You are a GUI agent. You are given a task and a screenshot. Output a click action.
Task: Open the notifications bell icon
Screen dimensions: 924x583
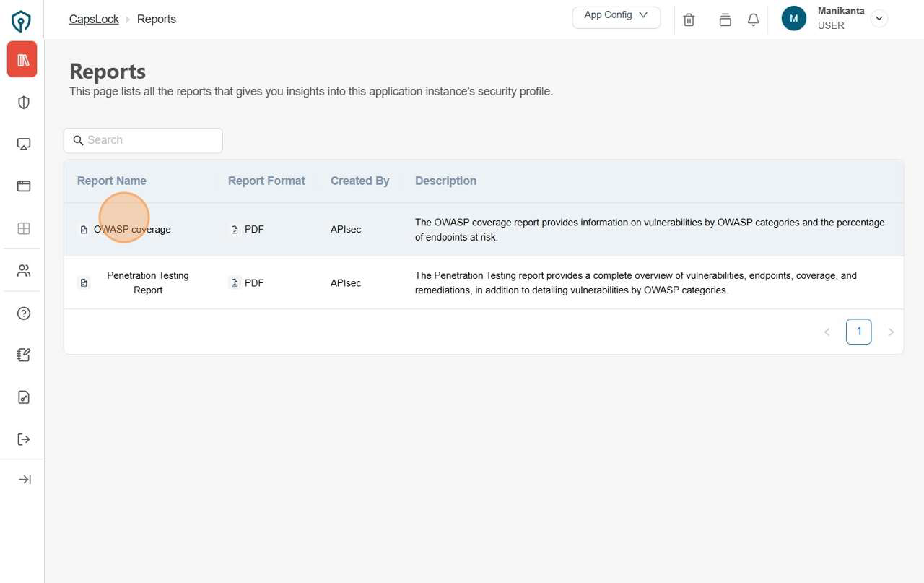(x=753, y=20)
